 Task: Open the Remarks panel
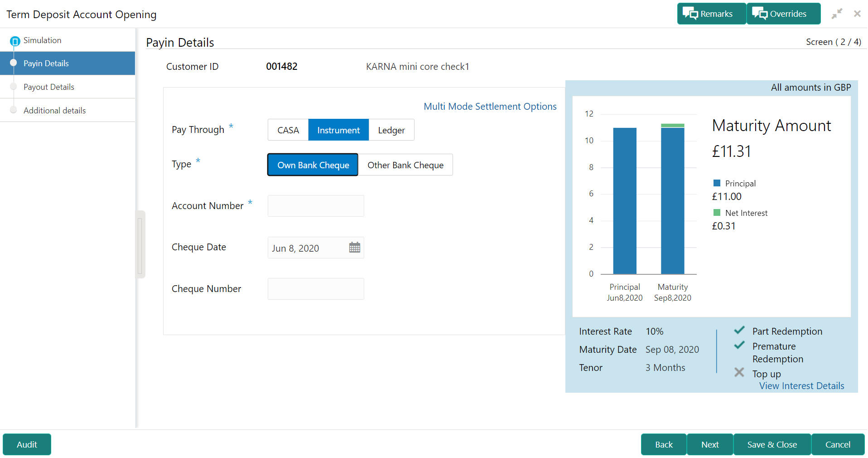coord(711,14)
